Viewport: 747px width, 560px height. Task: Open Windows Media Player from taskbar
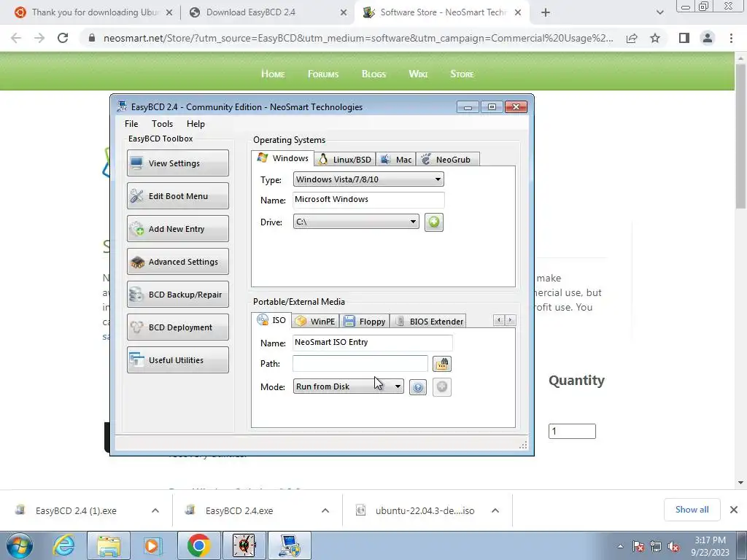pos(152,545)
